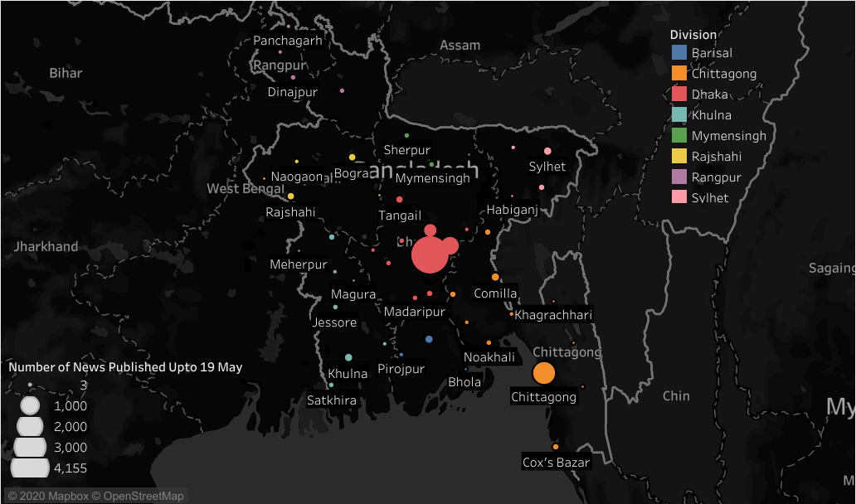856x504 pixels.
Task: Click the Bhola map label
Action: pos(464,382)
